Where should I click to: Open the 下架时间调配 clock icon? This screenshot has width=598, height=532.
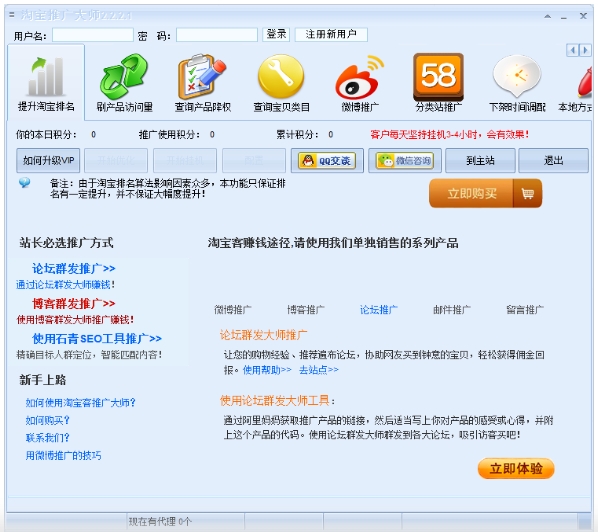(x=517, y=76)
